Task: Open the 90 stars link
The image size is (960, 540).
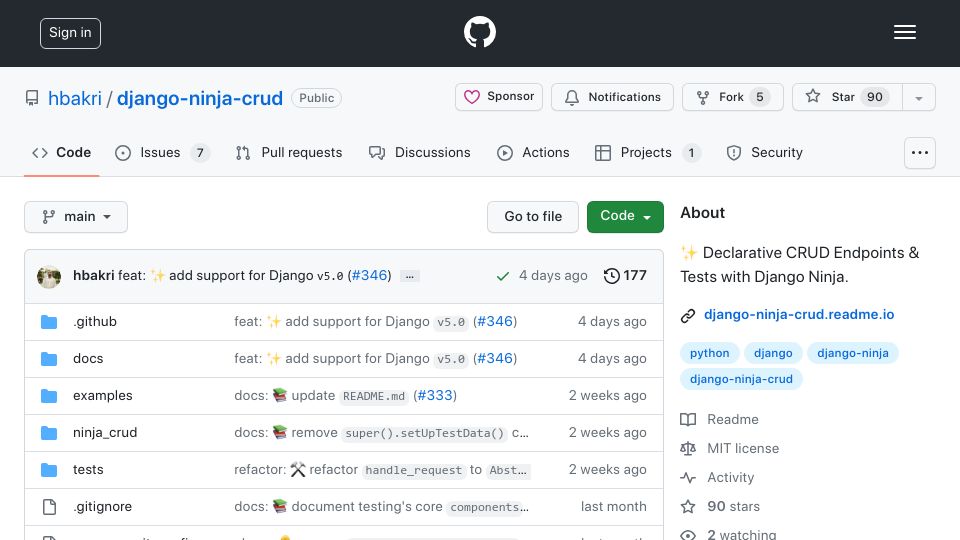Action: [x=720, y=506]
